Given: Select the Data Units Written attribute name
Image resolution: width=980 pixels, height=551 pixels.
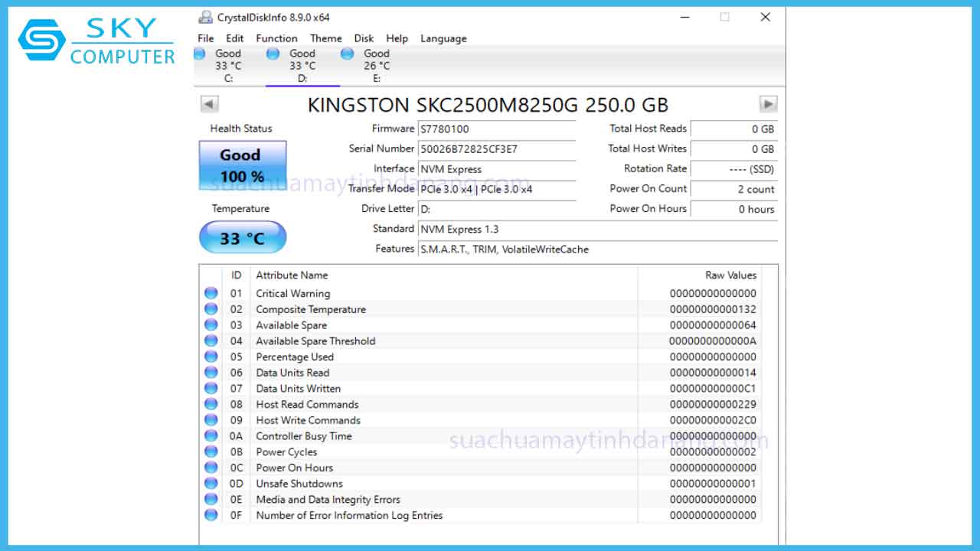Looking at the screenshot, I should pyautogui.click(x=299, y=388).
